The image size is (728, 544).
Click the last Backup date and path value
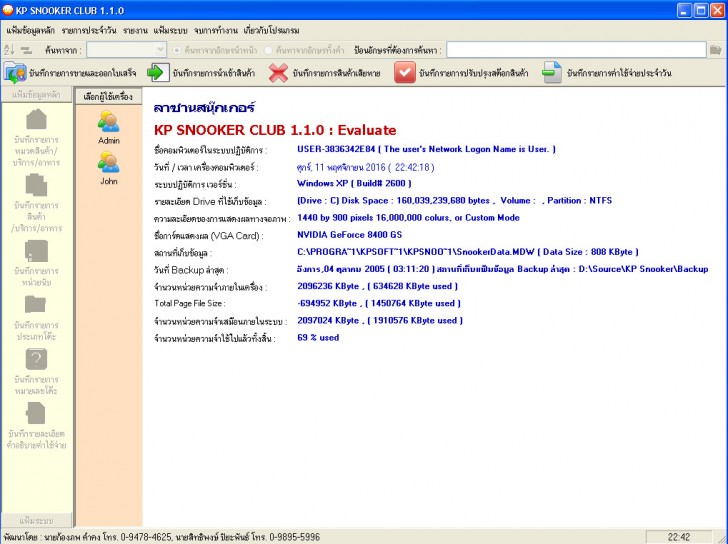503,269
